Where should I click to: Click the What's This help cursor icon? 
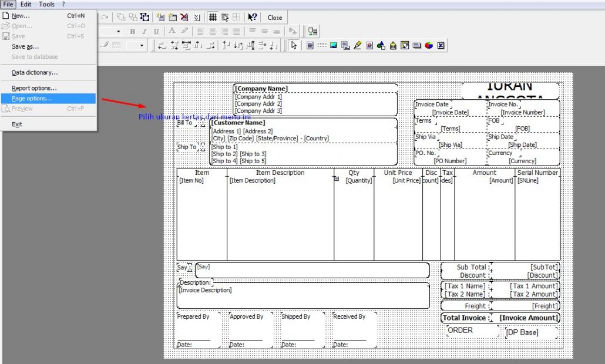click(x=253, y=18)
